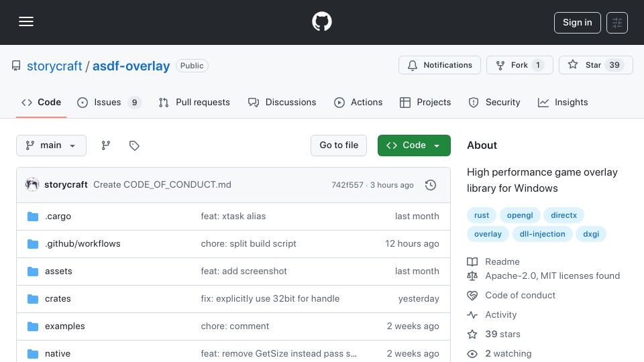644x362 pixels.
Task: Click the repository icon beside storycraft
Action: click(16, 66)
